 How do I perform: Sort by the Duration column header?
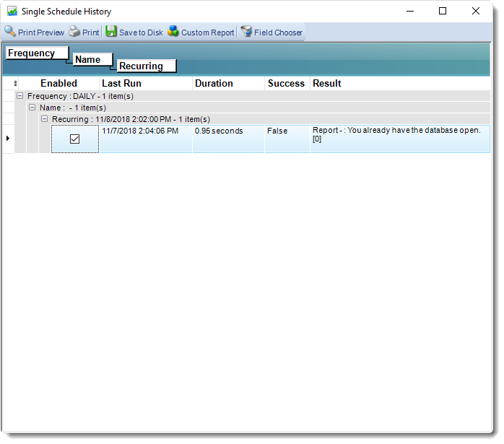229,84
